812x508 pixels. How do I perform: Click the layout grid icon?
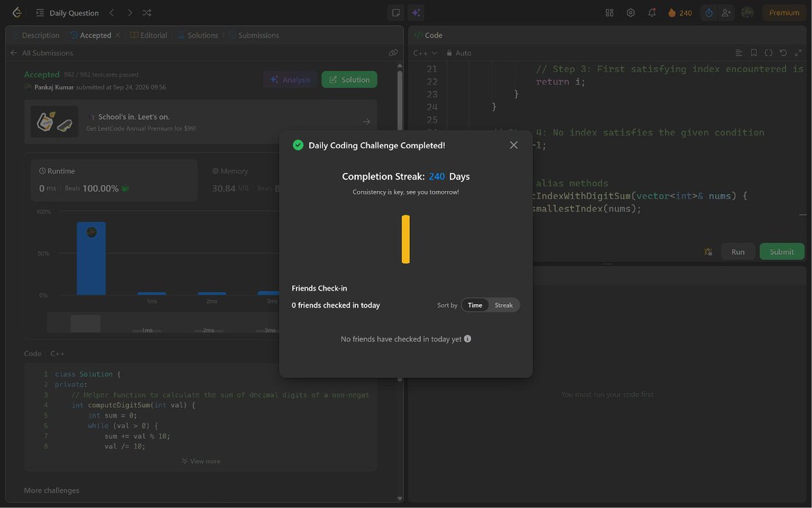pyautogui.click(x=610, y=13)
